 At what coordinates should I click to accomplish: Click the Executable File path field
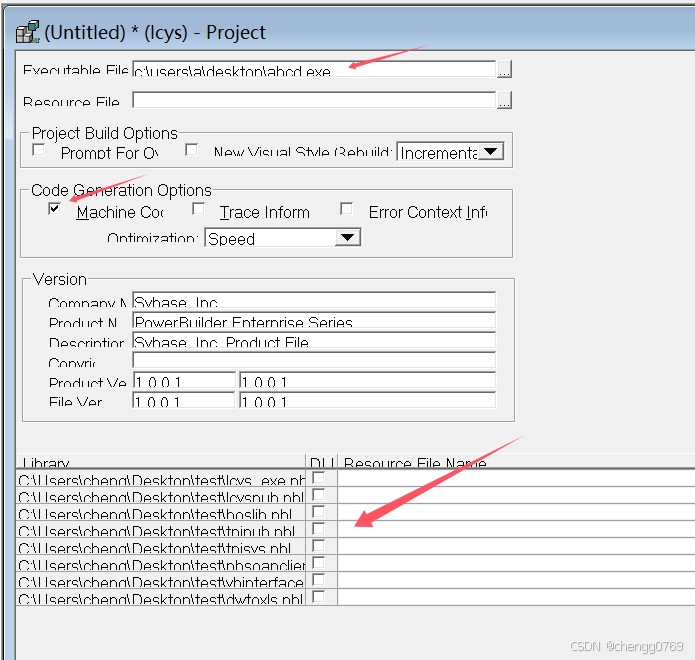(313, 70)
